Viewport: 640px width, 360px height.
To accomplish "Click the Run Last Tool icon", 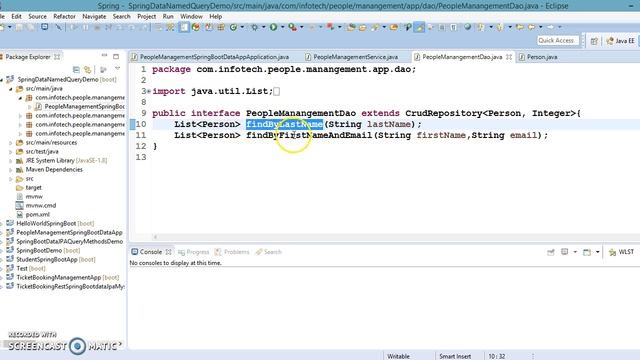I will [293, 27].
